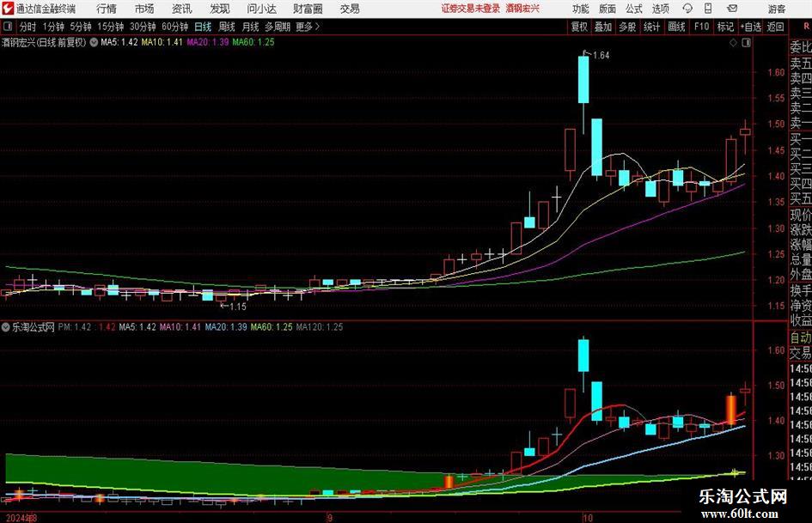Click the PM: 1.42 label
This screenshot has height=523, width=812.
pos(75,326)
